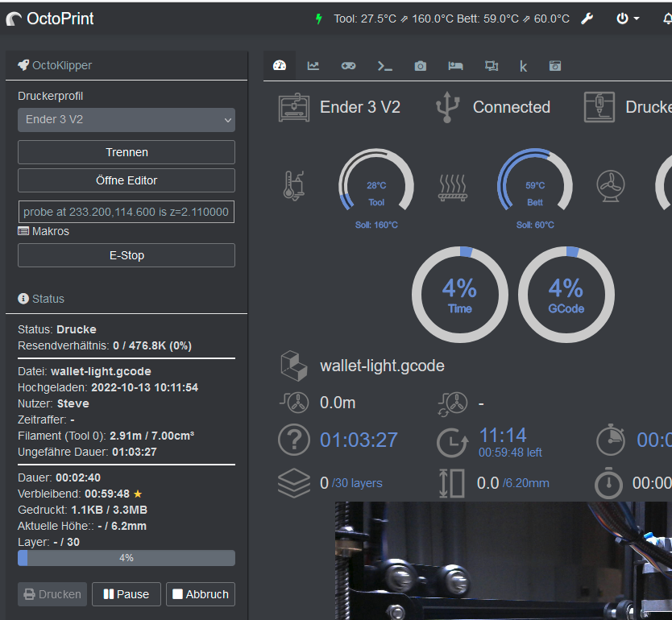Click the USB connection icon

[447, 107]
